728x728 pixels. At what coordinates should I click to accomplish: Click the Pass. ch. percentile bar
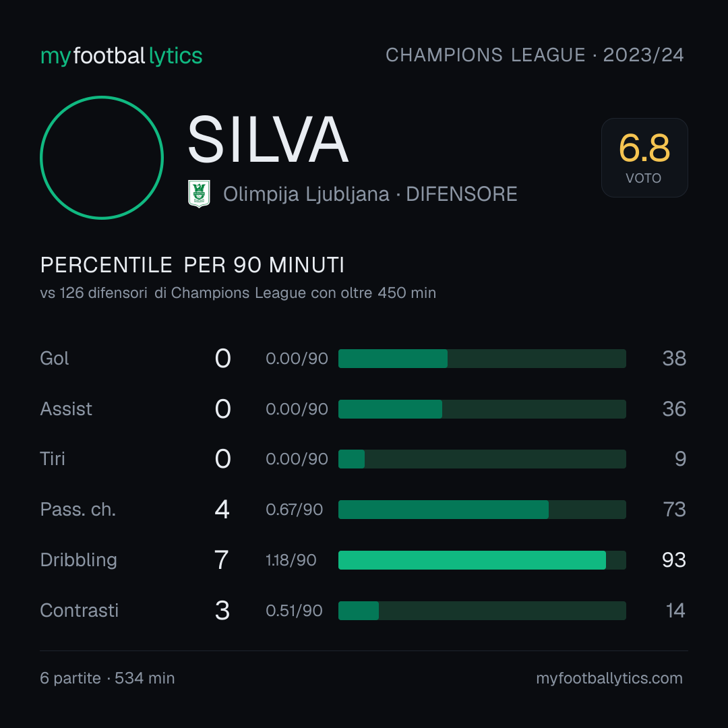tap(482, 510)
